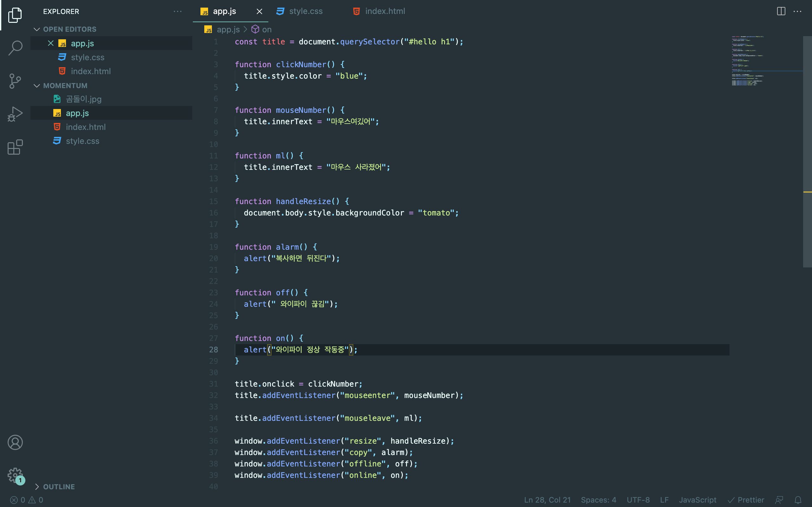Toggle the Explorer view icon
This screenshot has width=812, height=507.
click(15, 15)
